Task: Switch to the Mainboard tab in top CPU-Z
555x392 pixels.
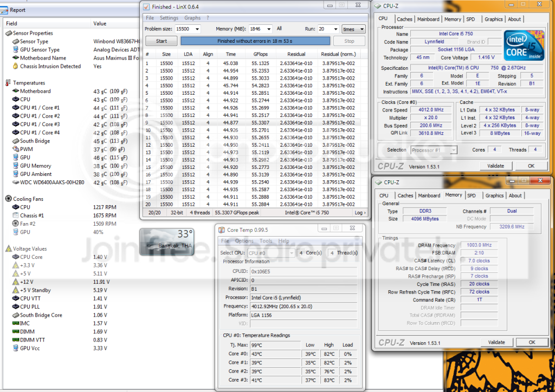Action: click(x=428, y=19)
